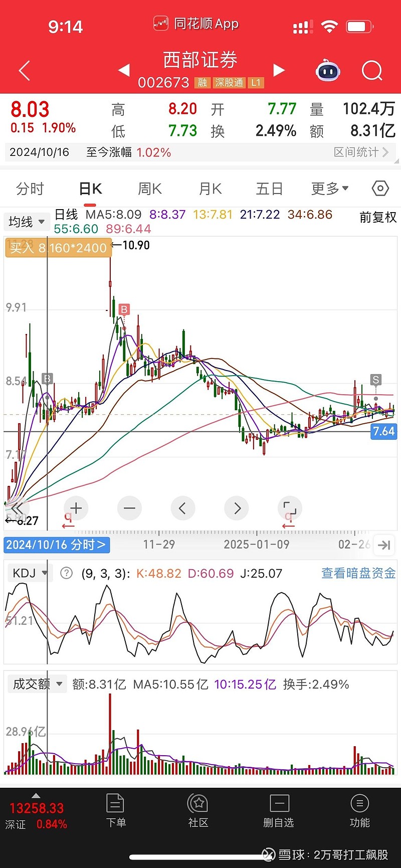Screen dimensions: 401x868
Task: Jump to latest date arrow icon
Action: [384, 545]
